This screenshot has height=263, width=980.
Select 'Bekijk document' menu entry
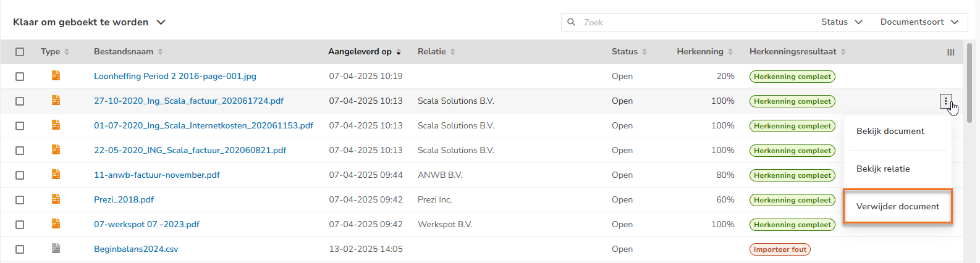pyautogui.click(x=890, y=131)
